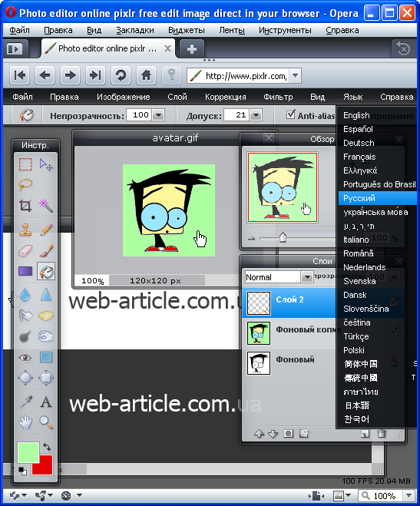Open pixlr Файл menu

(22, 97)
